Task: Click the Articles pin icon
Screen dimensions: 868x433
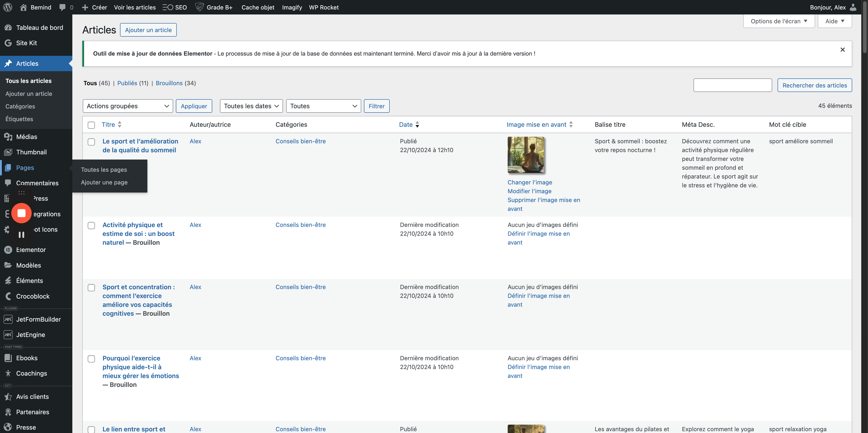Action: tap(8, 63)
